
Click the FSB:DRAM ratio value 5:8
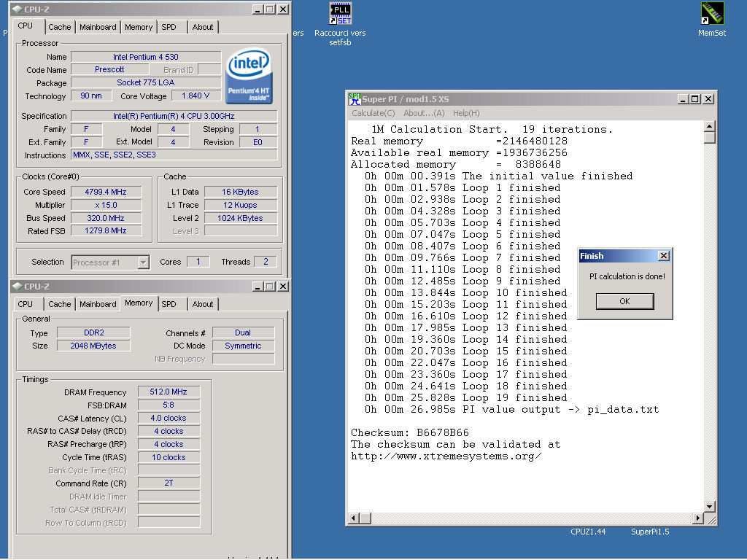coord(169,405)
